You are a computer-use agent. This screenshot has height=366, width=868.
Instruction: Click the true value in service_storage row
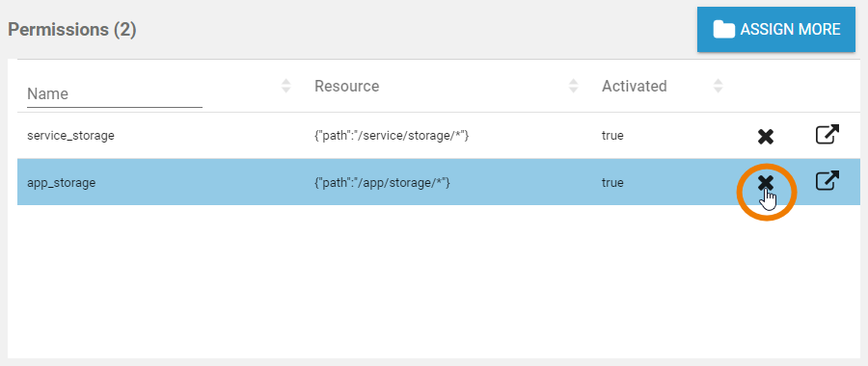coord(612,136)
